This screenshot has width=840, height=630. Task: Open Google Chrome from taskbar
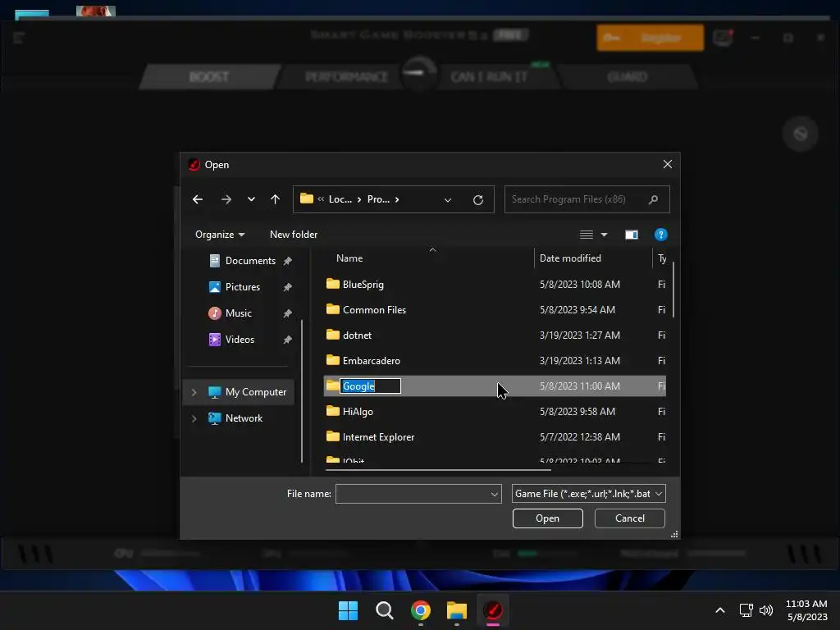[x=421, y=610]
